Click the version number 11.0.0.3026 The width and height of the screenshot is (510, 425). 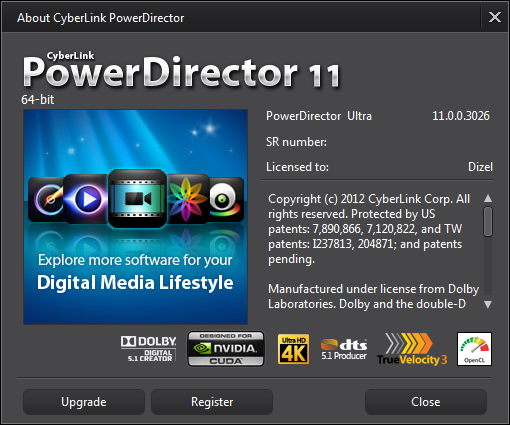(x=461, y=116)
